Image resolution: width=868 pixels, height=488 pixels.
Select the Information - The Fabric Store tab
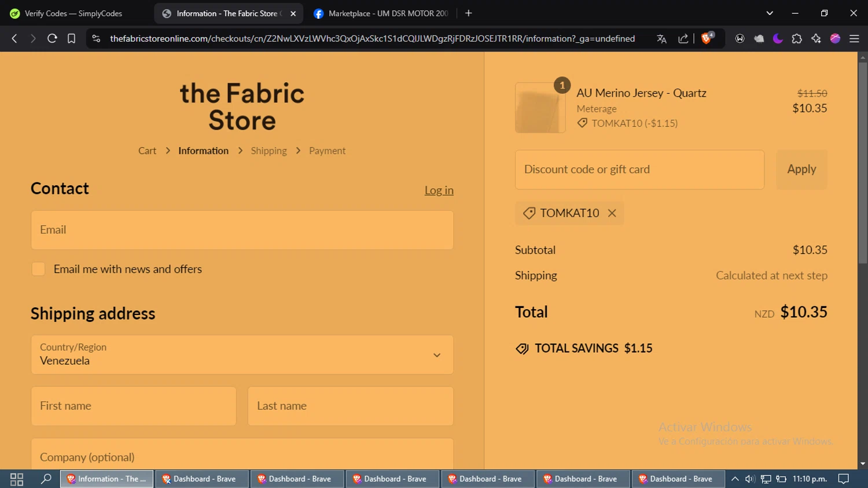(229, 13)
